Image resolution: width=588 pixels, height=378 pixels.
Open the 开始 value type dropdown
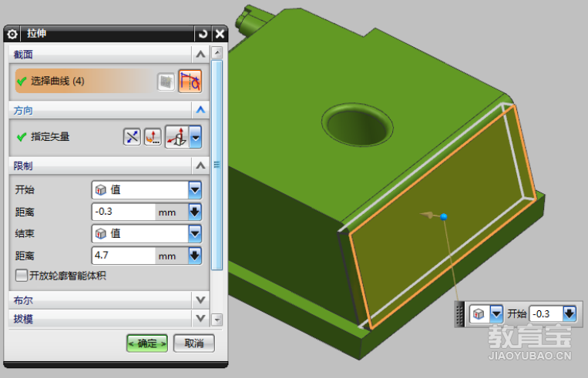195,190
